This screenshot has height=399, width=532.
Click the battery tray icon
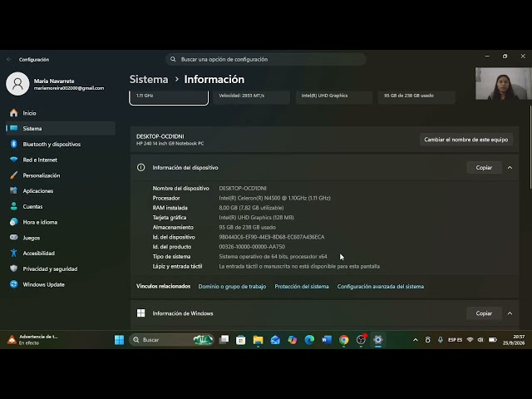[493, 340]
